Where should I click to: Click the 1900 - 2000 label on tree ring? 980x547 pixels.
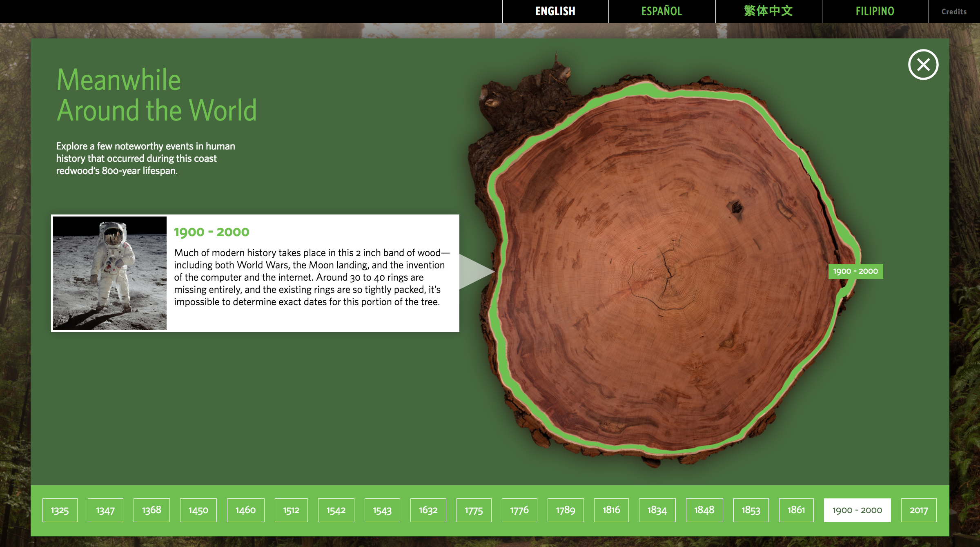coord(855,271)
